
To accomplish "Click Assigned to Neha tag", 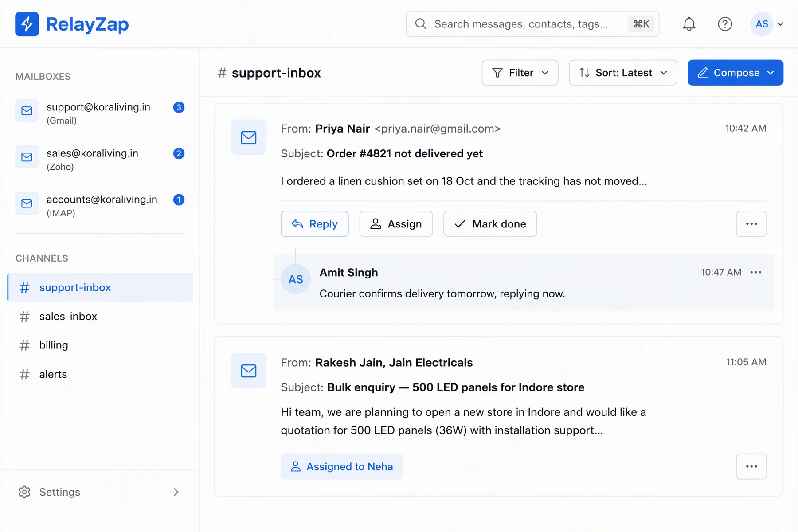I will (x=342, y=466).
